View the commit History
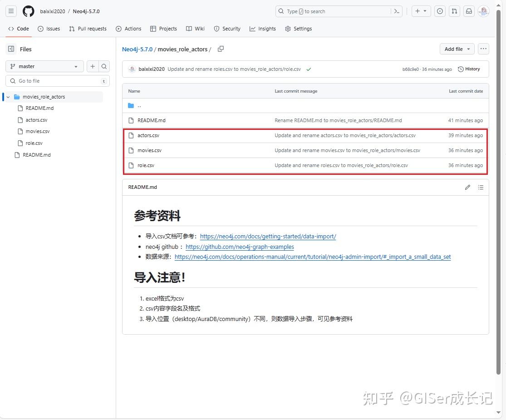 469,69
